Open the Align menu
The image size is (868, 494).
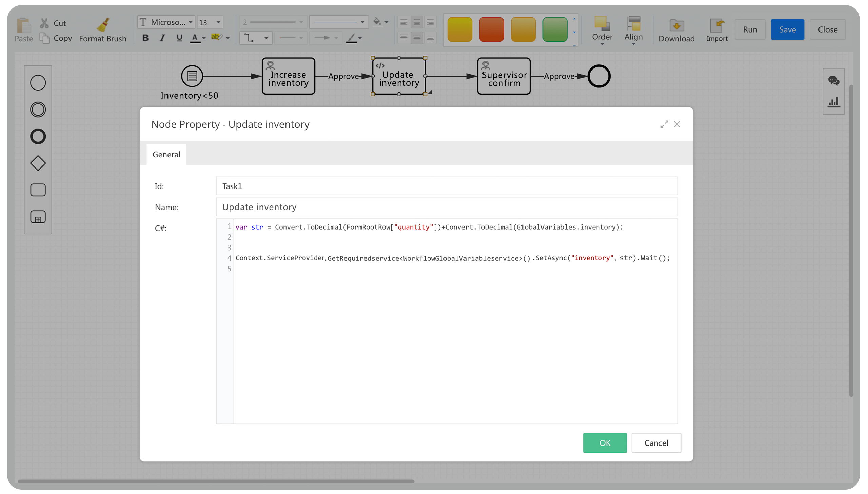[x=633, y=30]
